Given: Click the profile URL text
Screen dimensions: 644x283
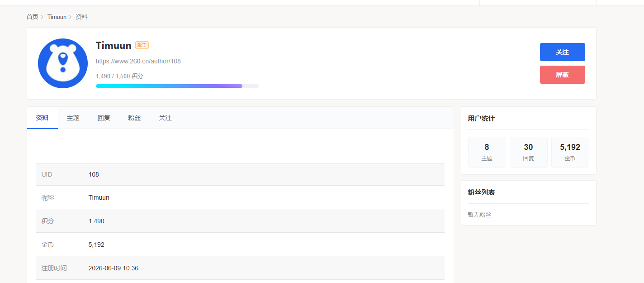Looking at the screenshot, I should (138, 61).
